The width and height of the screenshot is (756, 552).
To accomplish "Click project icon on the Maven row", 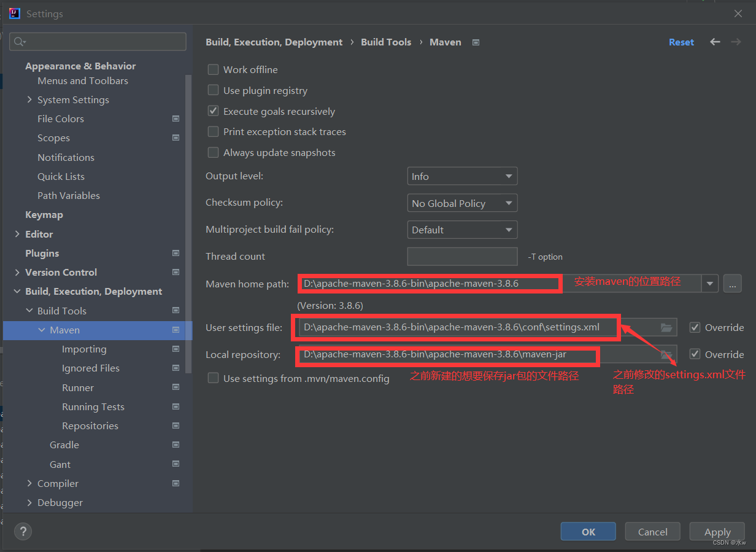I will [x=176, y=330].
